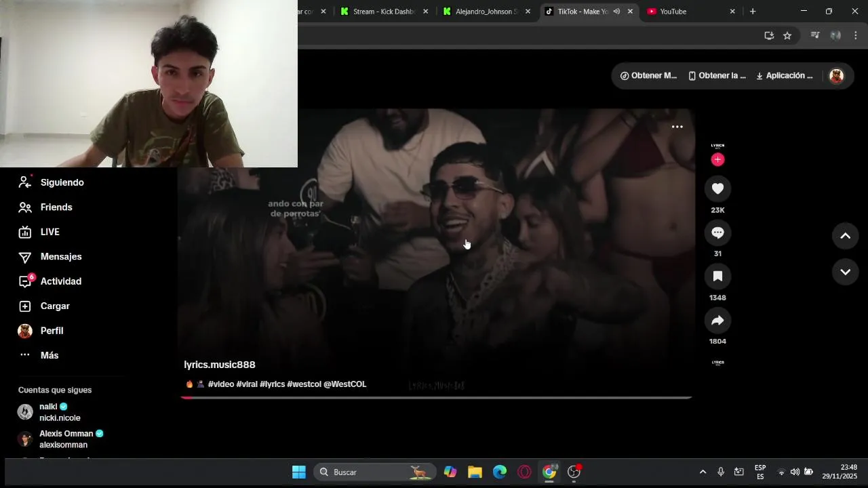Open File Explorer from the taskbar
The width and height of the screenshot is (868, 488).
point(475,472)
